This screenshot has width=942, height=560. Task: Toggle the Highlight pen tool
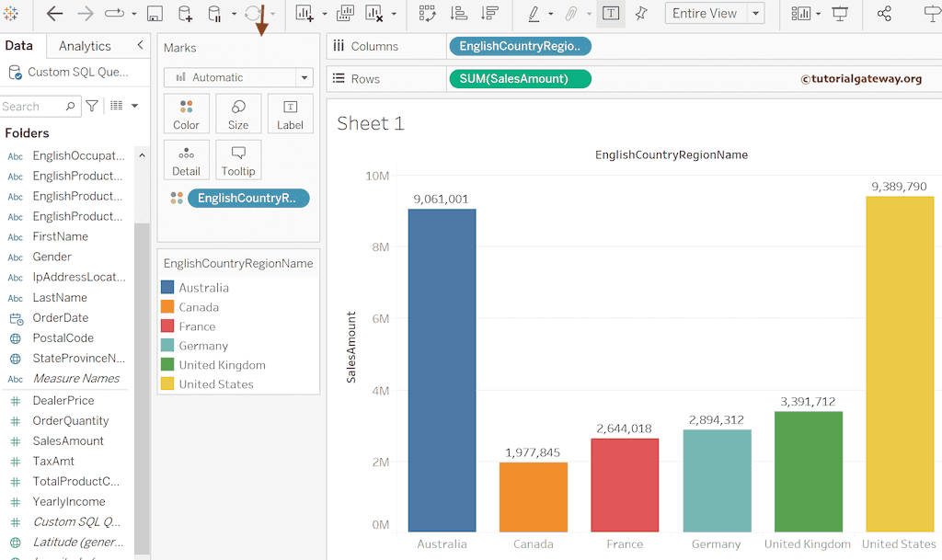coord(534,14)
